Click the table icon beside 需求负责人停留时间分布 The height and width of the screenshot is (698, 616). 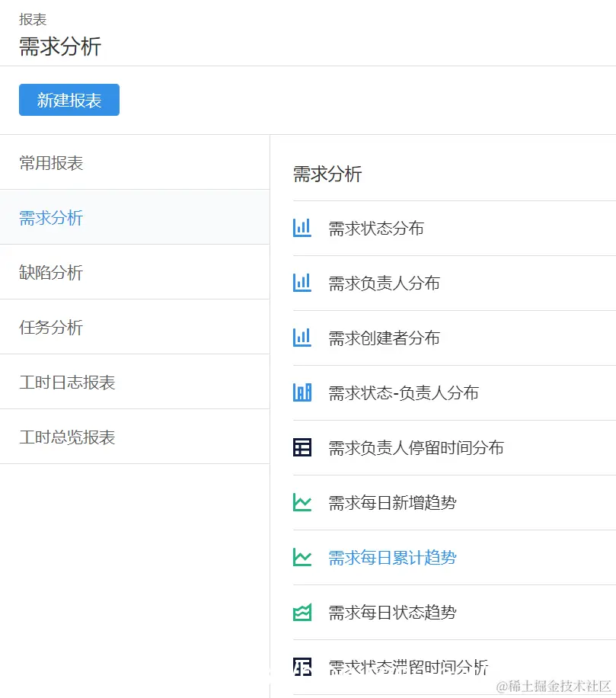click(x=302, y=447)
